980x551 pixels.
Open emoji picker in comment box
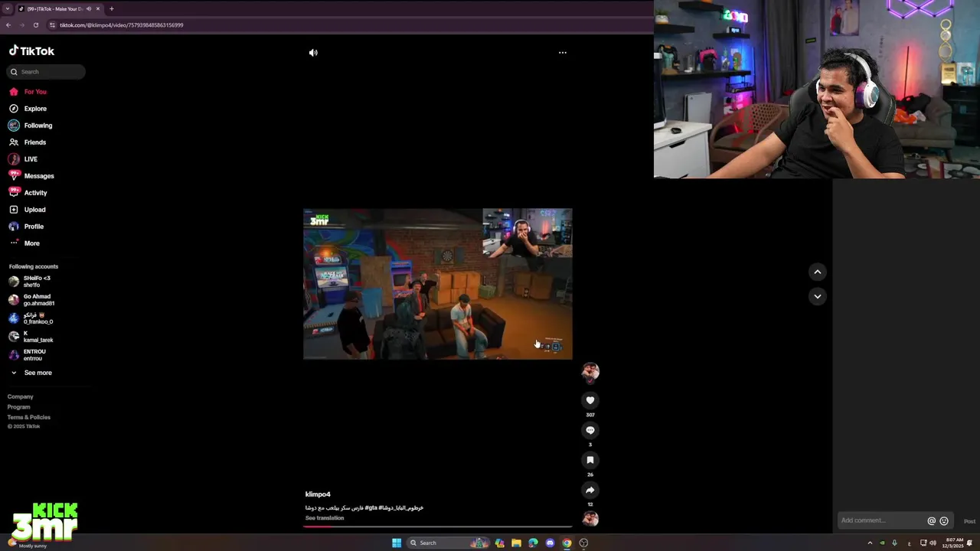(x=944, y=521)
